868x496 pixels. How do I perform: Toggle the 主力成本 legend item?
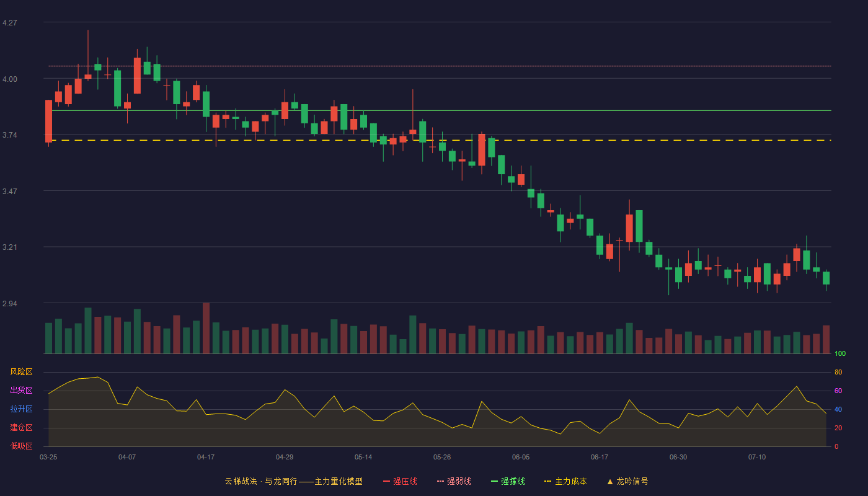pyautogui.click(x=565, y=481)
